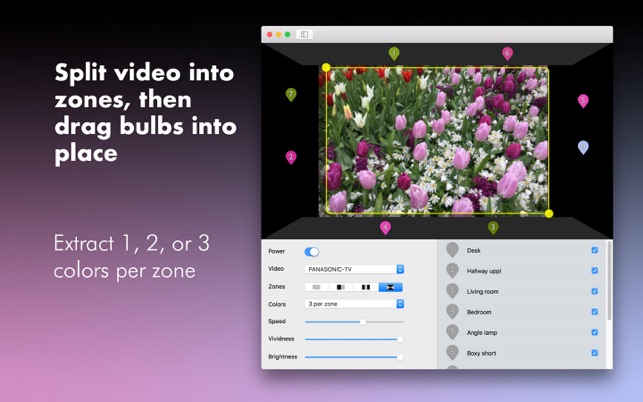This screenshot has height=402, width=643.
Task: Click the gray pin 3 icon beside Living room
Action: click(x=452, y=291)
